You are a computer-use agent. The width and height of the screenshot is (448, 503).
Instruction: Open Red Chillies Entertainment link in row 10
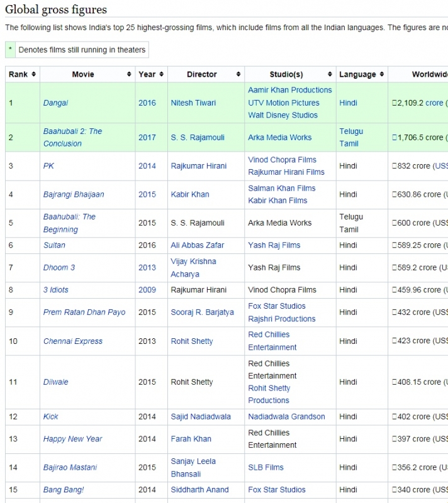[272, 341]
